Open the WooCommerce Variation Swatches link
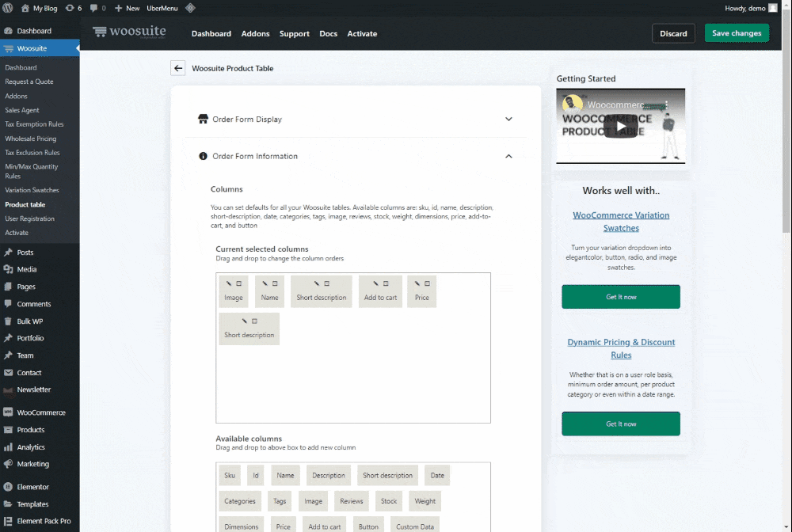The image size is (792, 532). click(x=621, y=222)
